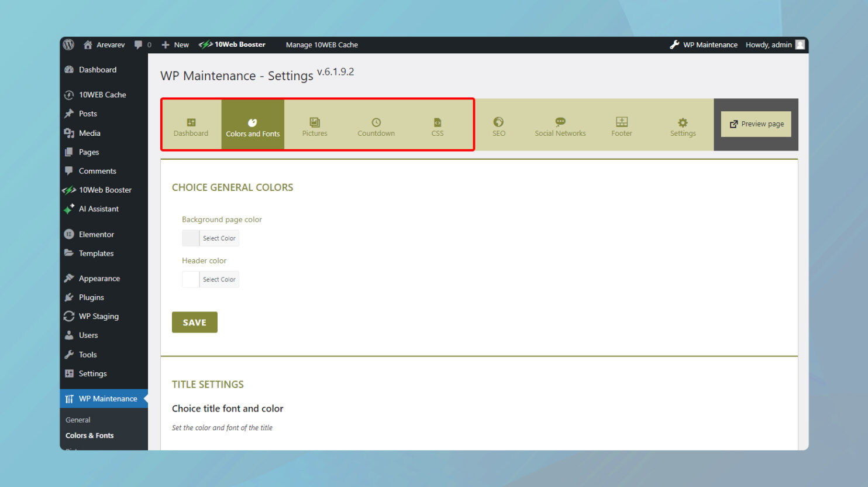Viewport: 868px width, 487px height.
Task: Click the Preview page button
Action: click(x=756, y=124)
